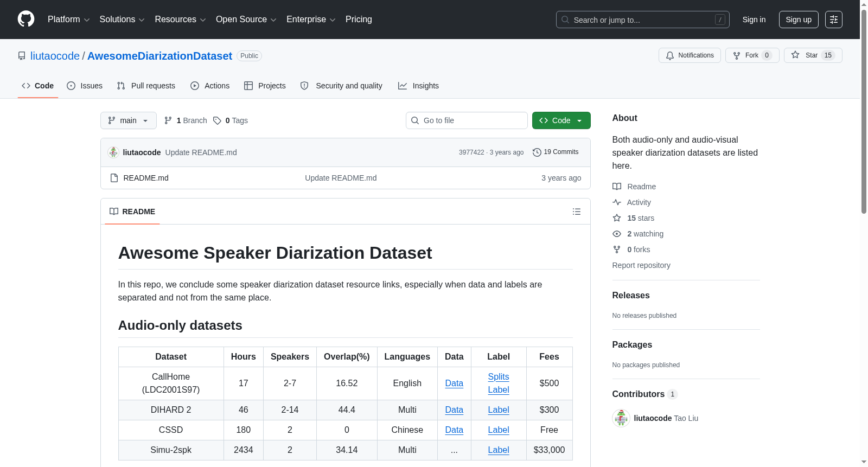The image size is (868, 467).
Task: Click the "$33,000" fees cell
Action: click(x=550, y=450)
